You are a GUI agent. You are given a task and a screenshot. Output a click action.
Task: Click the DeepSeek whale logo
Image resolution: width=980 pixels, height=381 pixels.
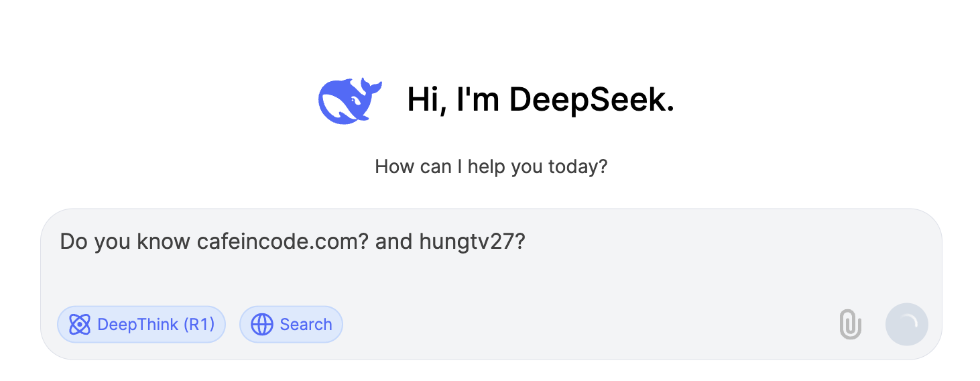(350, 101)
